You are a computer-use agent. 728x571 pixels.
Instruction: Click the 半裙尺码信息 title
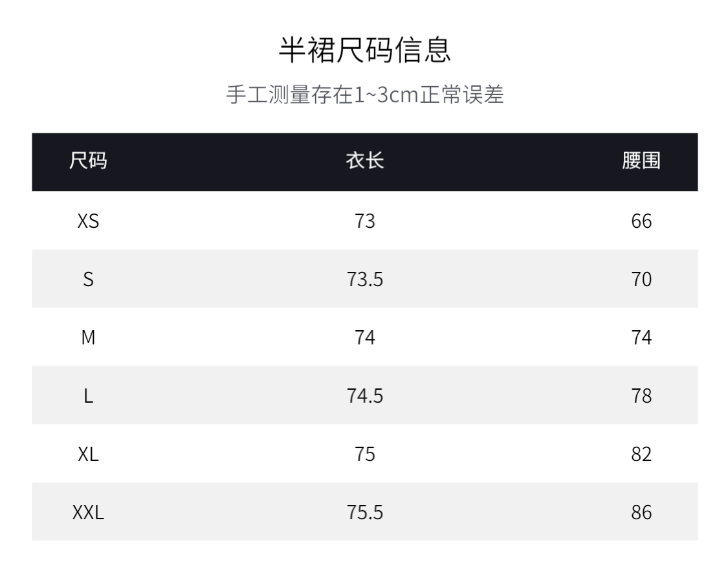coord(364,50)
